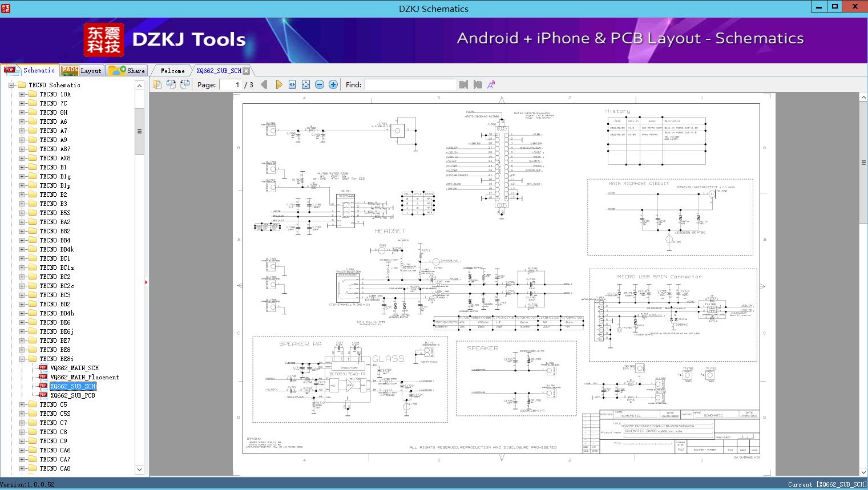Screen dimensions: 868x490
Task: Zoom in with the plus button
Action: tap(333, 84)
